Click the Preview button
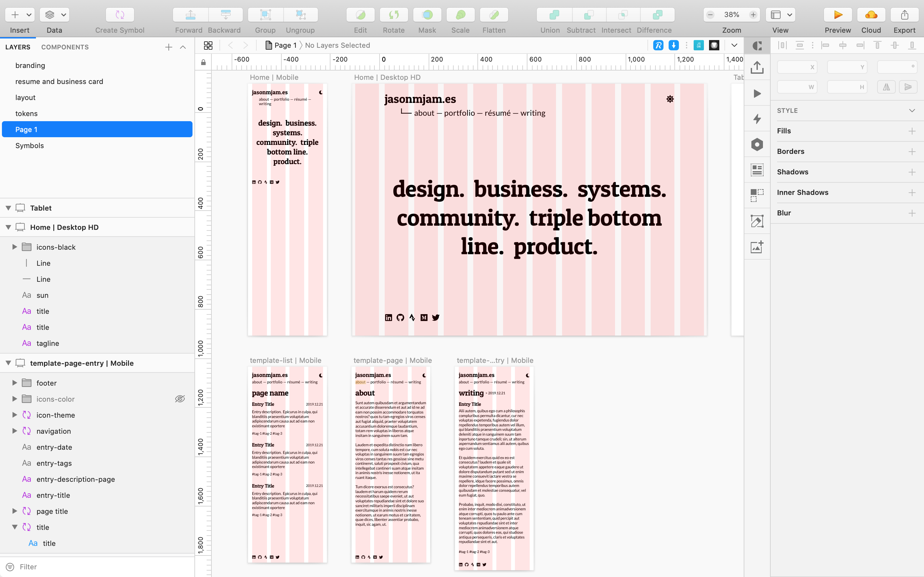The height and width of the screenshot is (577, 924). click(x=837, y=15)
